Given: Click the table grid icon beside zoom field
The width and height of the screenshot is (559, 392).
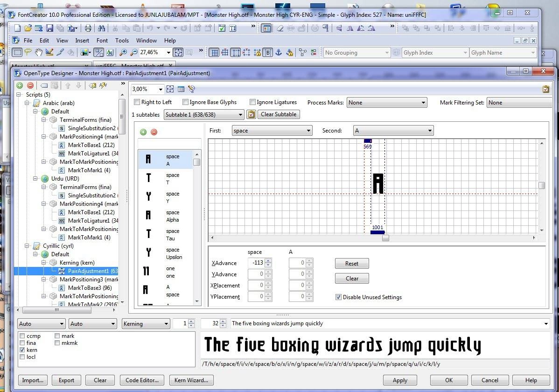Looking at the screenshot, I should click(x=181, y=89).
